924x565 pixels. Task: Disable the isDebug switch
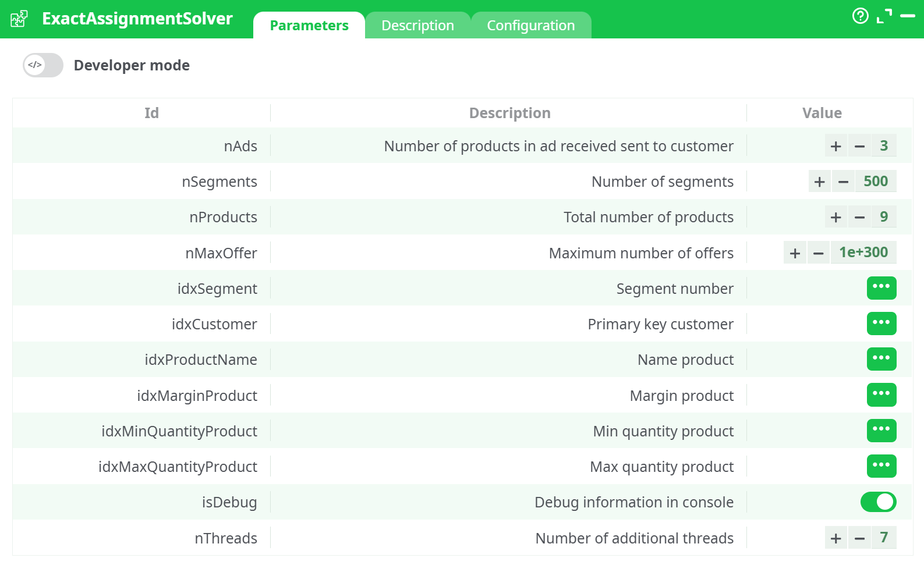(x=878, y=502)
